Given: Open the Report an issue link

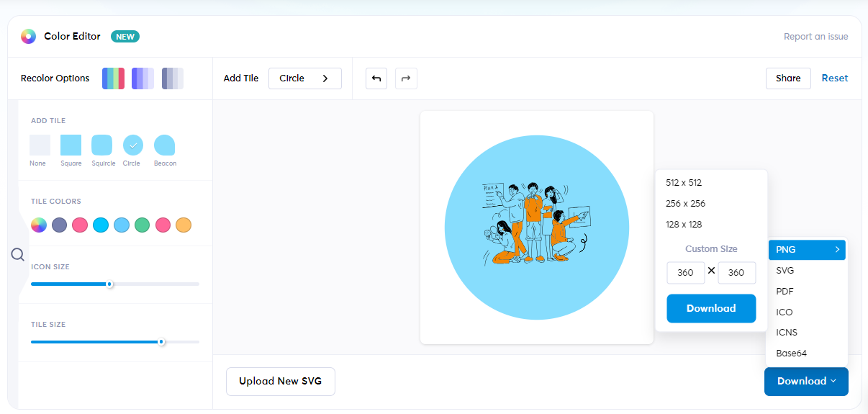Looking at the screenshot, I should pos(816,37).
